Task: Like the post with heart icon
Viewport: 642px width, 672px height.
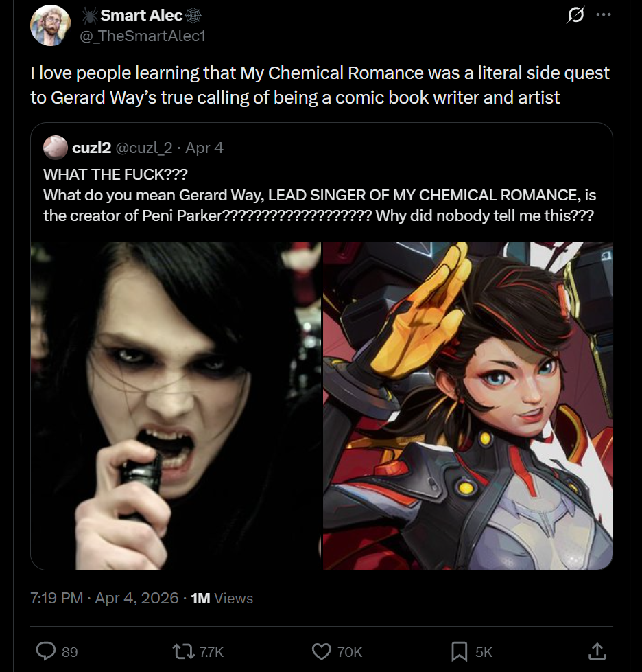Action: pos(321,651)
